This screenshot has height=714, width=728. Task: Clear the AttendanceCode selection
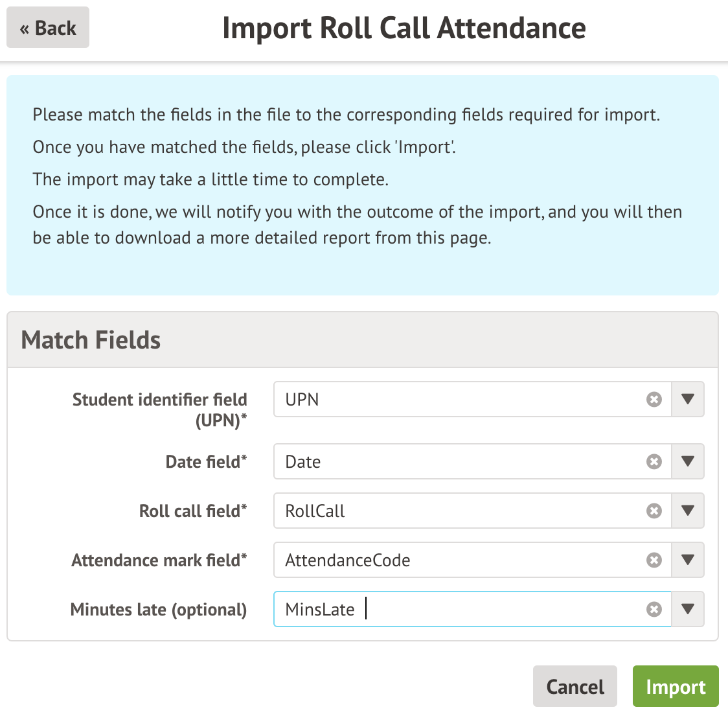[x=654, y=560]
